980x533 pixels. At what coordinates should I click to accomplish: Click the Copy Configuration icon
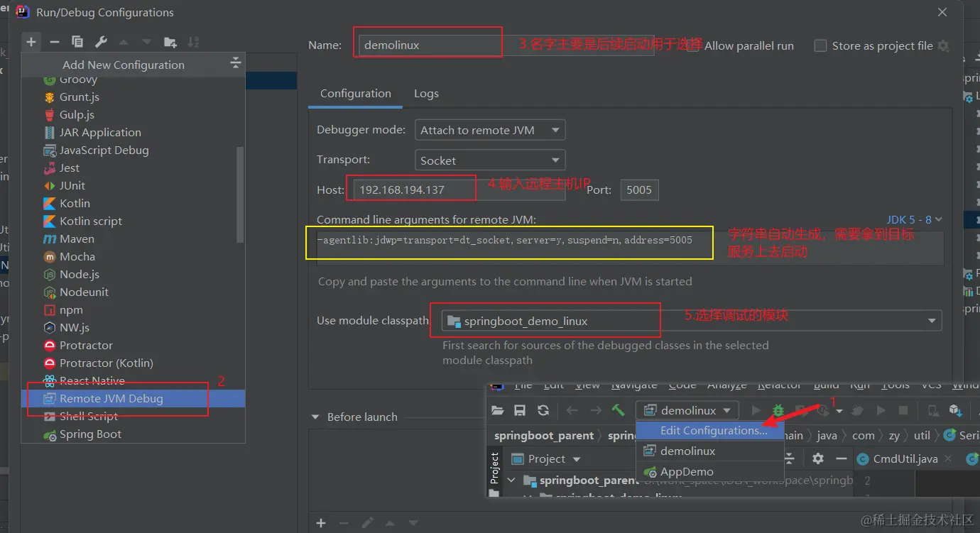77,42
